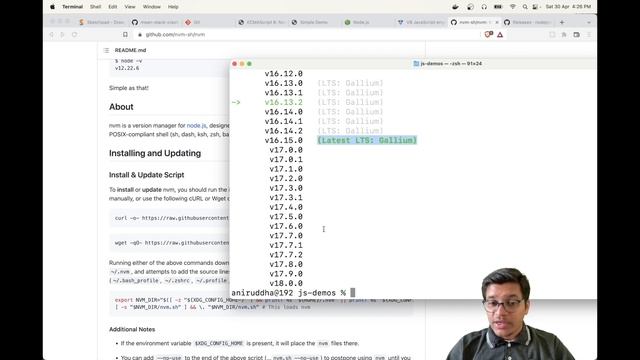The image size is (640, 360).
Task: Switch to the ECMAScript browser tab
Action: click(261, 22)
